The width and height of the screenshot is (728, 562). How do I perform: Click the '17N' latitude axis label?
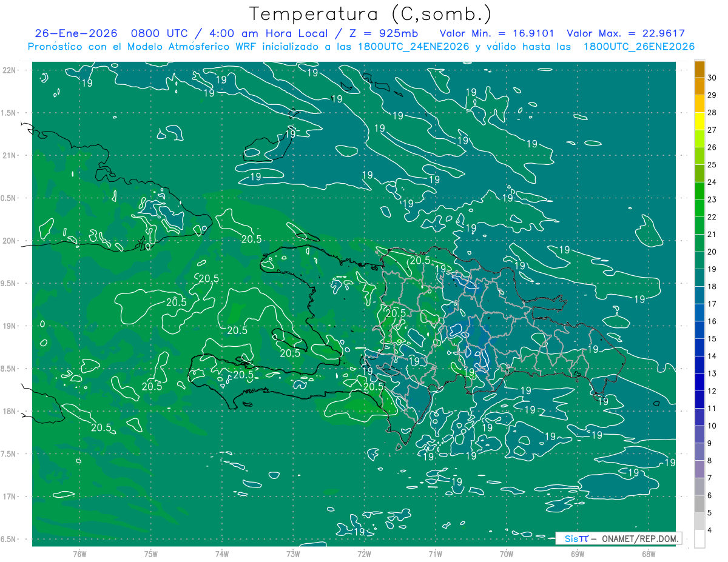pyautogui.click(x=8, y=497)
